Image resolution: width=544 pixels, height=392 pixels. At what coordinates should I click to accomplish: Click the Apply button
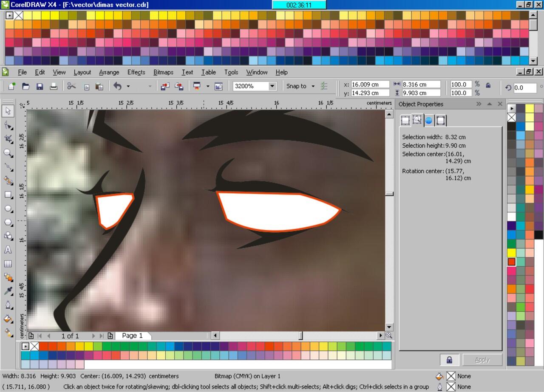click(x=482, y=360)
